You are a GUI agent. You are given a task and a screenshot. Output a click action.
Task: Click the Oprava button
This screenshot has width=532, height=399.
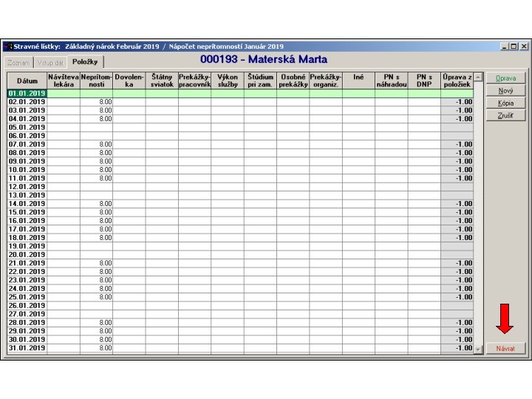[505, 78]
